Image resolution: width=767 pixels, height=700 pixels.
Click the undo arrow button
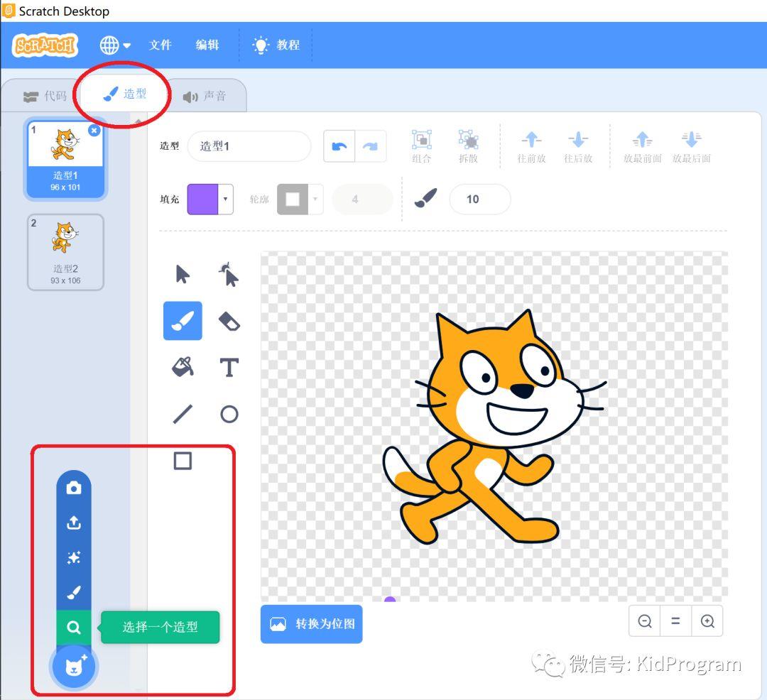(x=339, y=146)
